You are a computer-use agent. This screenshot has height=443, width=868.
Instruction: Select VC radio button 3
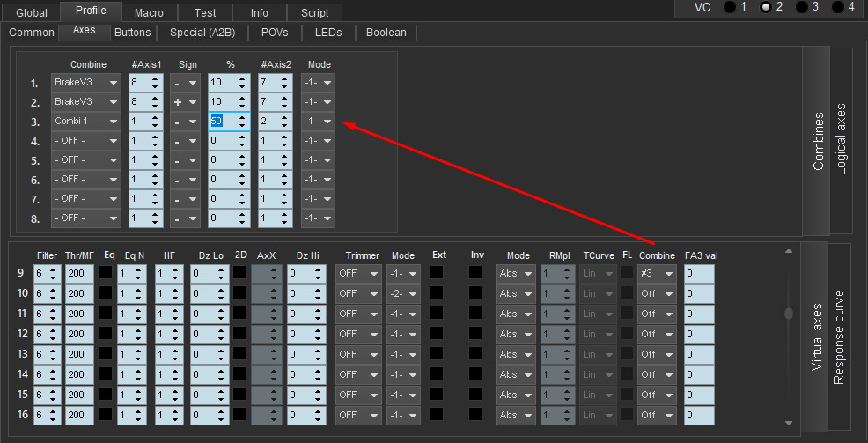[801, 7]
